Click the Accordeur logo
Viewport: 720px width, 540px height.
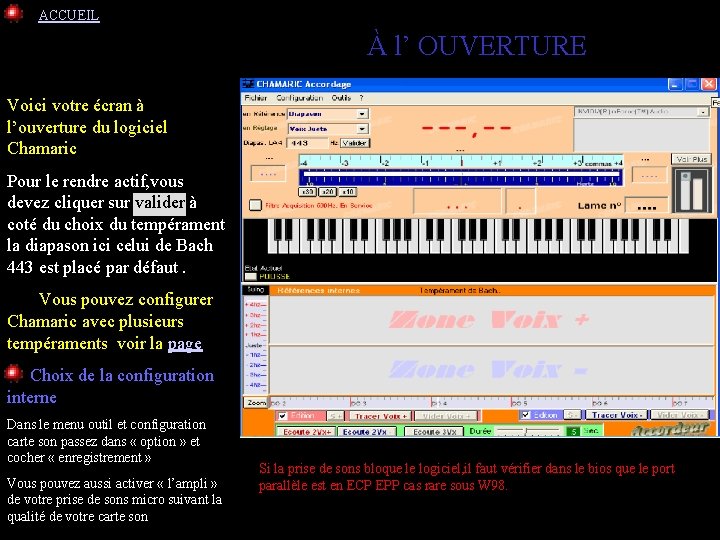pos(669,429)
